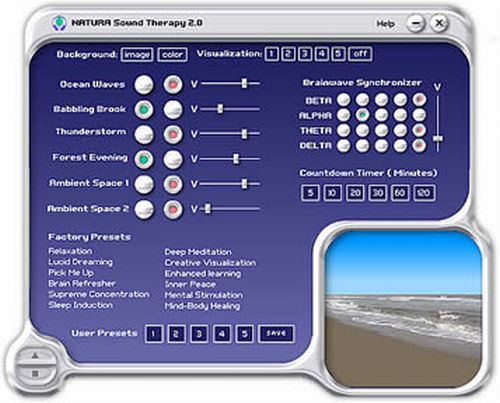Image resolution: width=500 pixels, height=403 pixels.
Task: Click the Thunderstorm volume slider handle
Action: tap(244, 133)
